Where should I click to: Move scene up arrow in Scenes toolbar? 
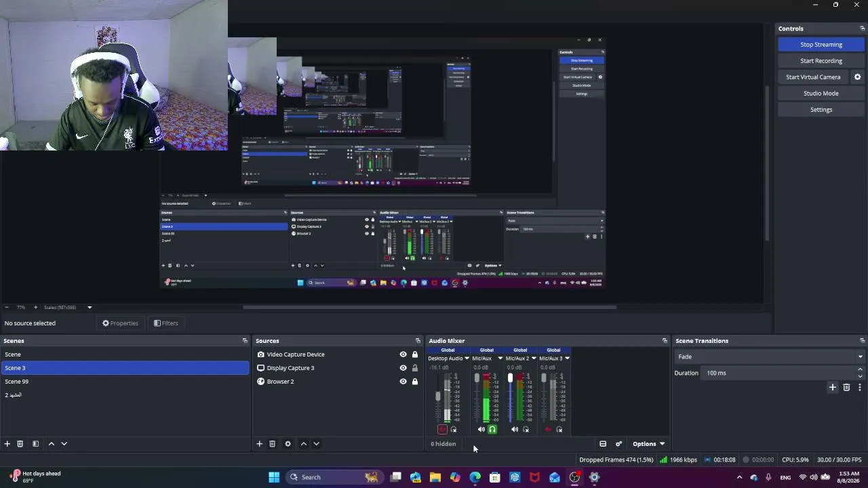pos(51,444)
